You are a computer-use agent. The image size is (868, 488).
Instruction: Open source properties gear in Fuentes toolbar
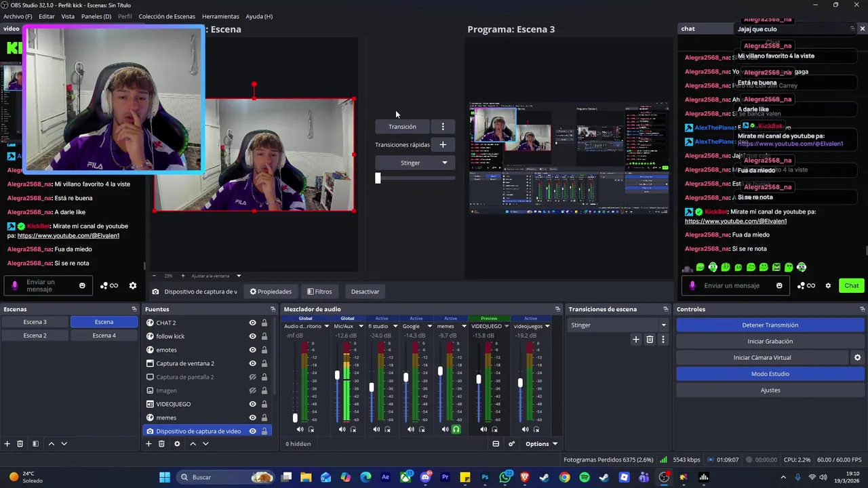(177, 444)
